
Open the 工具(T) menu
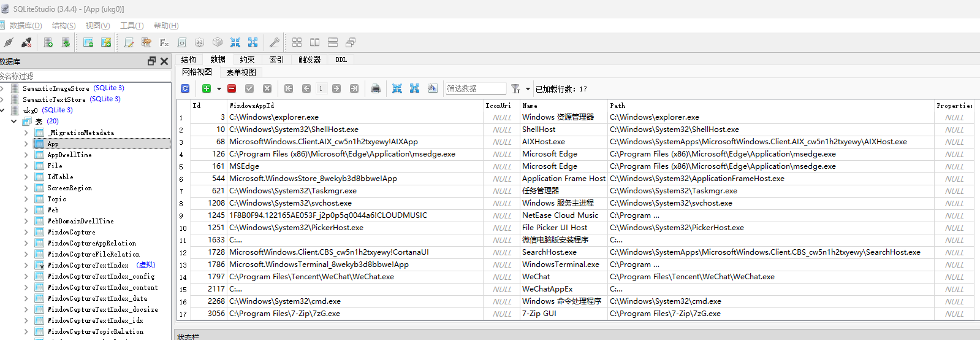pyautogui.click(x=131, y=25)
